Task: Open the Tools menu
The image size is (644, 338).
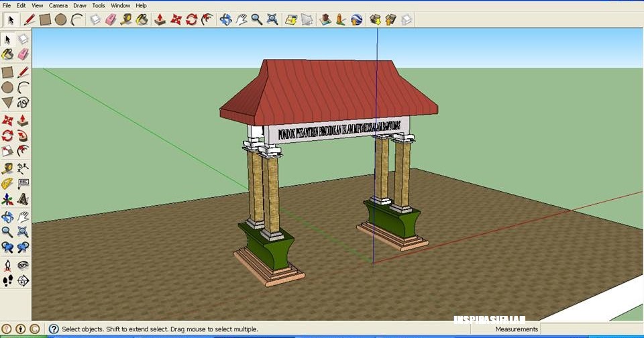Action: click(99, 5)
